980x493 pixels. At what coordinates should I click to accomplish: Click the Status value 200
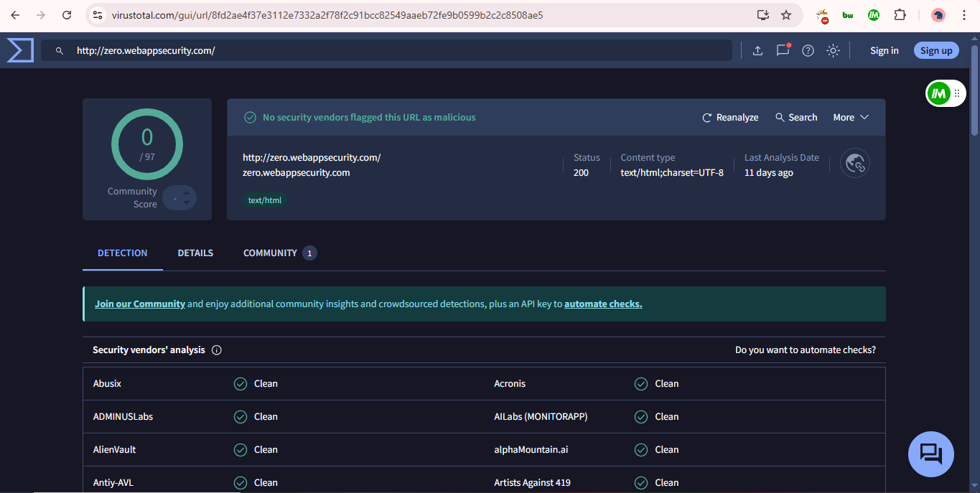(x=581, y=173)
